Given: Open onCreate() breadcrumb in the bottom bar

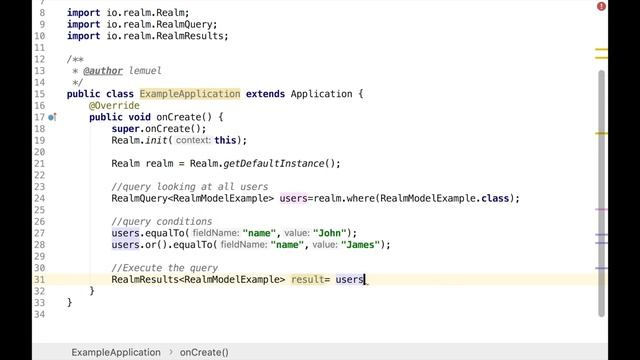Looking at the screenshot, I should click(204, 352).
